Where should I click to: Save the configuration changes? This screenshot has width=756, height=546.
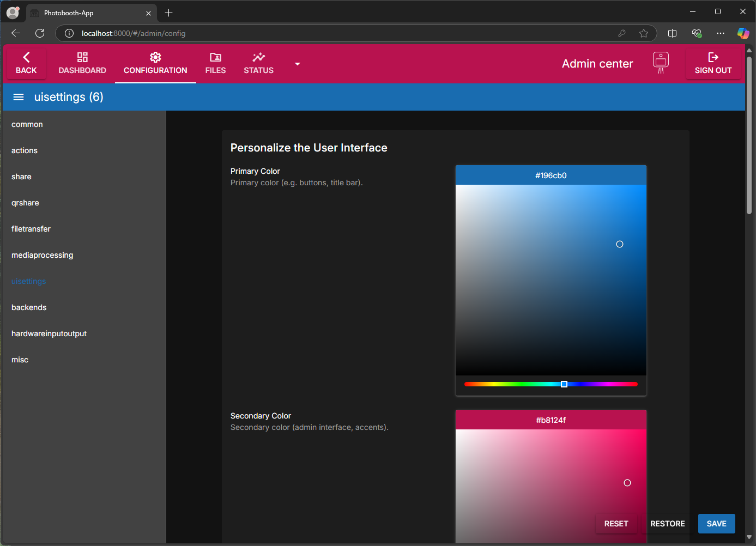(x=716, y=524)
